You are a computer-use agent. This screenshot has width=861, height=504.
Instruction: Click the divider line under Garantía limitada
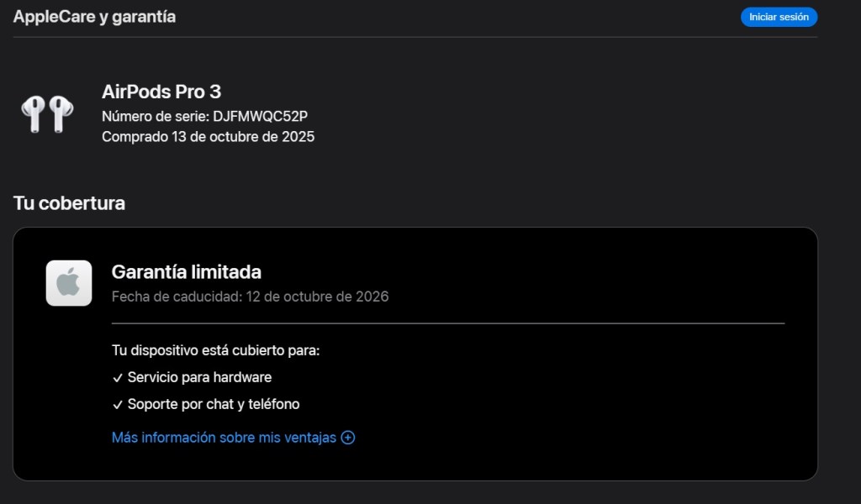pyautogui.click(x=447, y=323)
